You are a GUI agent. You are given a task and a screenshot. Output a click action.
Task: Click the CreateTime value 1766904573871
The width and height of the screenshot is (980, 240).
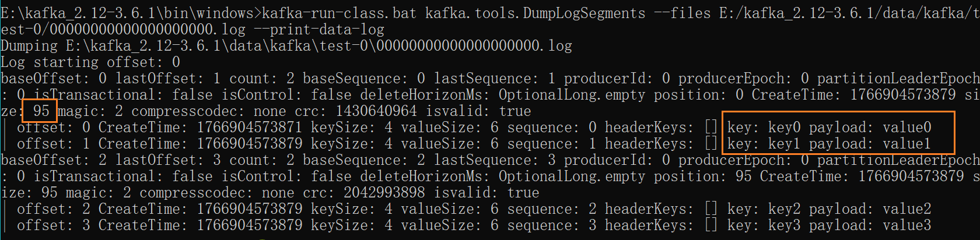pos(249,127)
